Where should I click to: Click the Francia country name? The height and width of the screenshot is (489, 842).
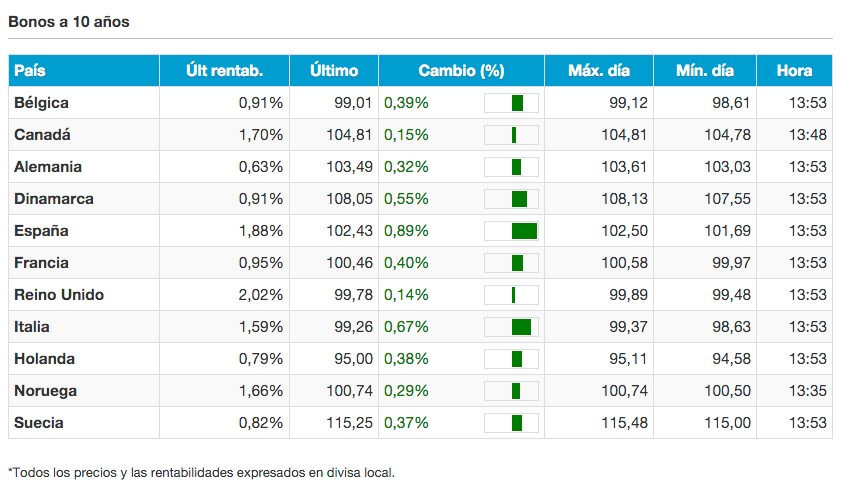[41, 263]
